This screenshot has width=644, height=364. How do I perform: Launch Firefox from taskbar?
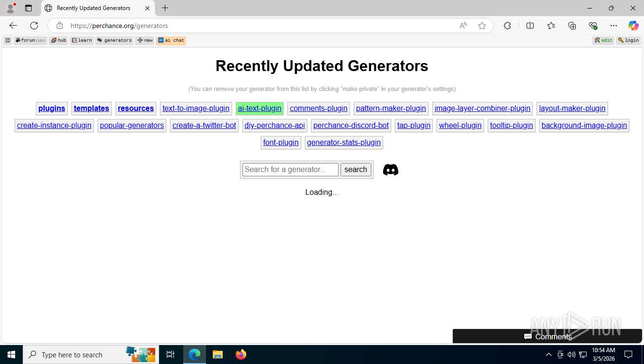coord(241,355)
